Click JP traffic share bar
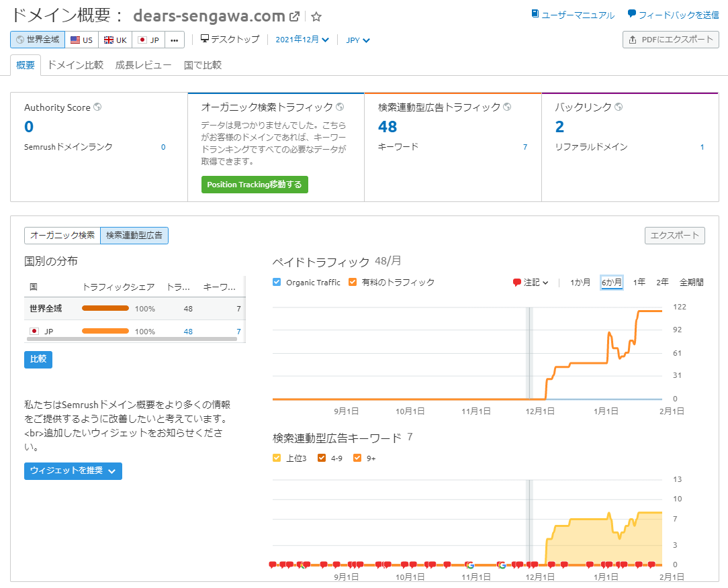Image resolution: width=728 pixels, height=588 pixels. 105,331
